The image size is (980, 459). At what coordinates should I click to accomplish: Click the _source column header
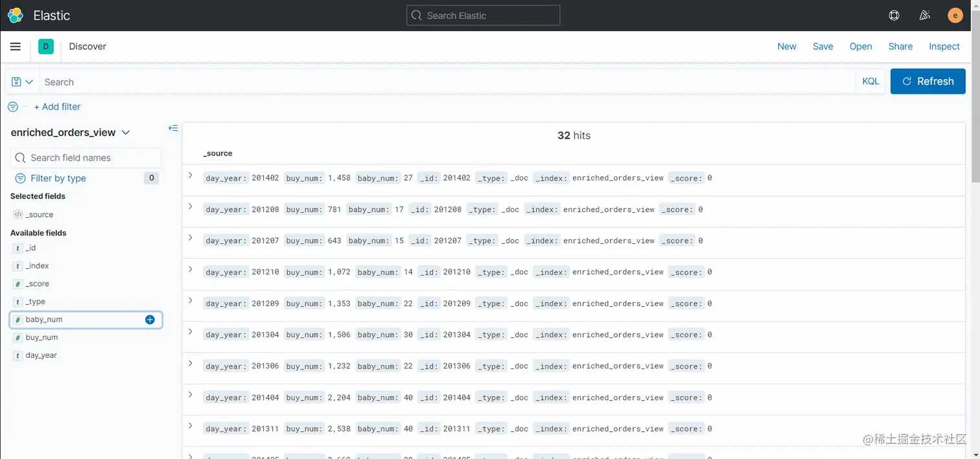pos(218,154)
